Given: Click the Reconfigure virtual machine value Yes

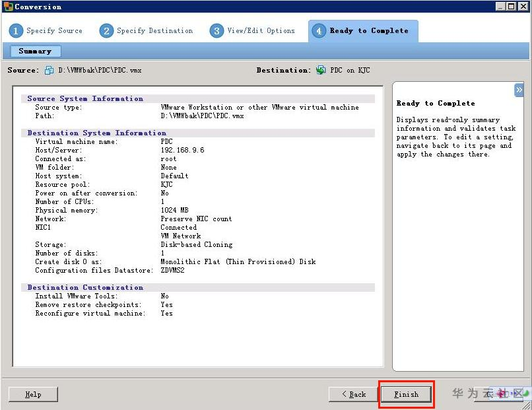Looking at the screenshot, I should coord(166,313).
